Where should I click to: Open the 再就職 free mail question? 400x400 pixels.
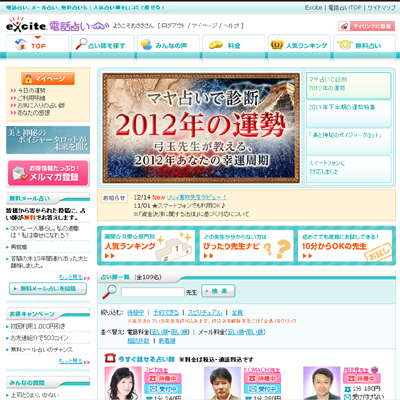19,247
